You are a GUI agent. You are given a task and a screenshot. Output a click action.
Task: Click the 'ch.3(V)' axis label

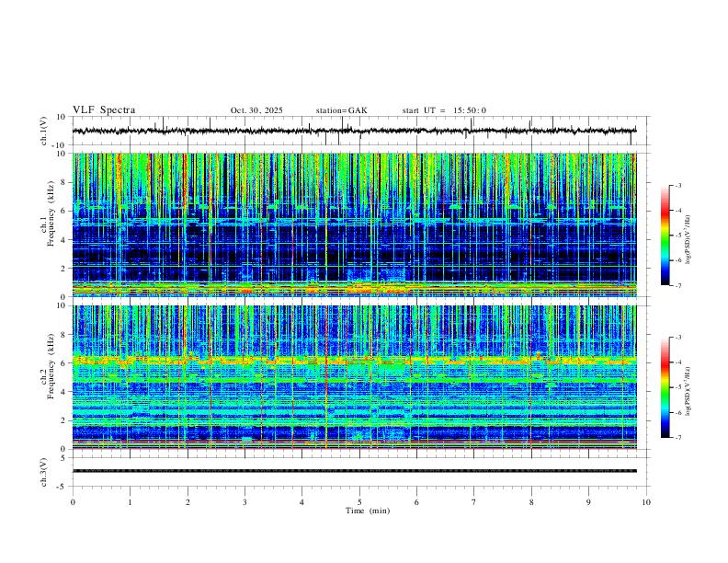coord(44,472)
